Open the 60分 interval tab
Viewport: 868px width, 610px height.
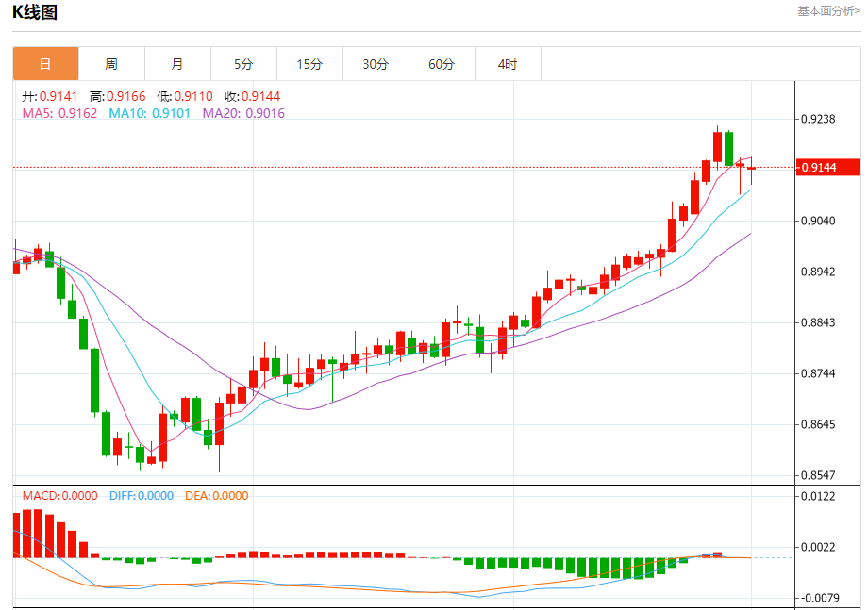click(442, 64)
